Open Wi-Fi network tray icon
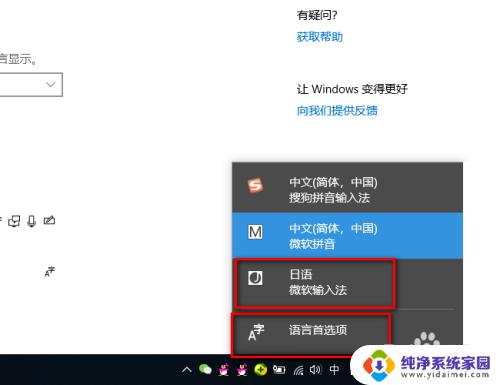The width and height of the screenshot is (500, 385). (298, 370)
